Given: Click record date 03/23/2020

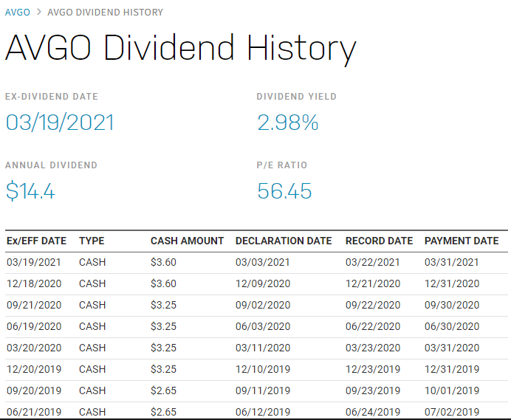Looking at the screenshot, I should tap(373, 348).
